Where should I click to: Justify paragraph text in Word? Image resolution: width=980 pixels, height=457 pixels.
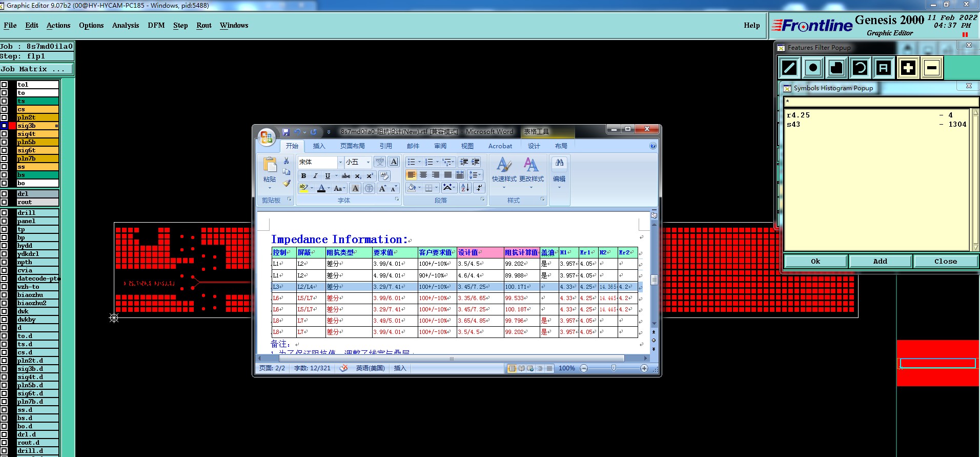[x=448, y=175]
